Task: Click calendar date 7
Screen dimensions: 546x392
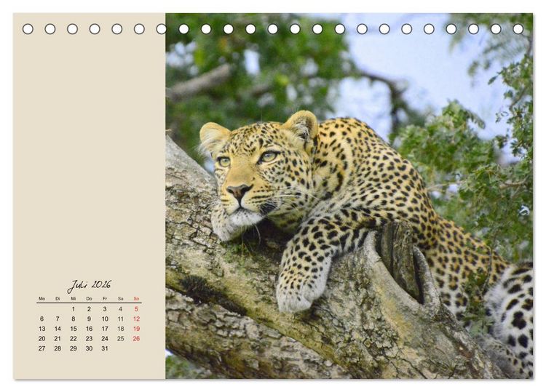Action: [58, 319]
